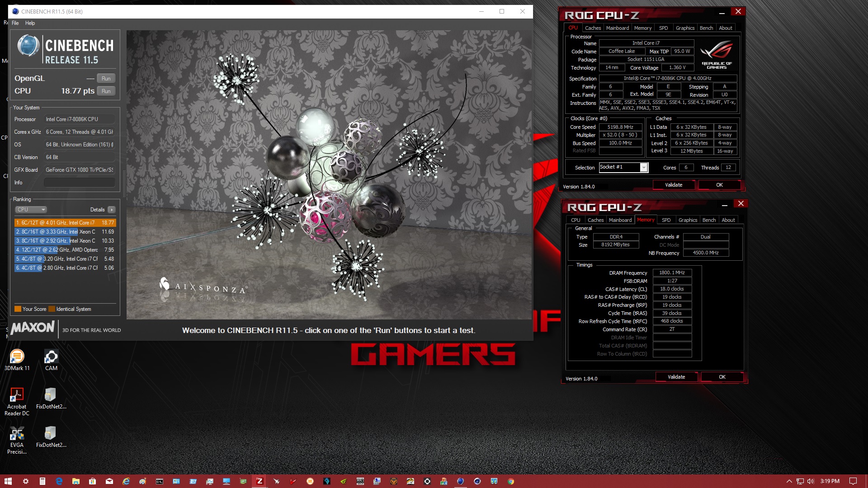The image size is (868, 488).
Task: Select ranking row 1 scoring 18.77
Action: click(65, 223)
